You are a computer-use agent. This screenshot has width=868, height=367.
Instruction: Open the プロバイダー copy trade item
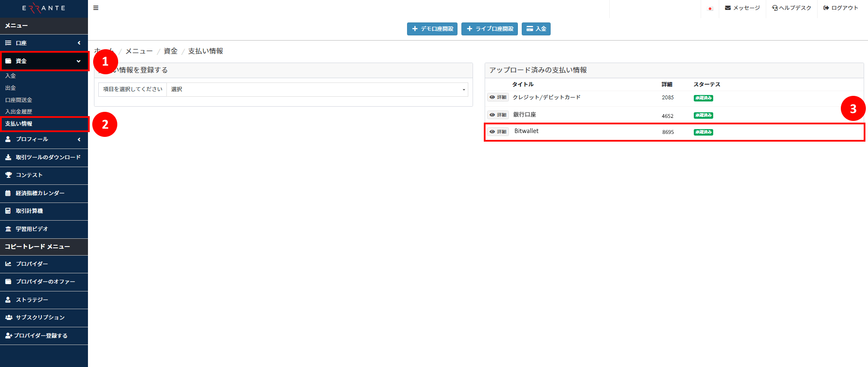(44, 264)
